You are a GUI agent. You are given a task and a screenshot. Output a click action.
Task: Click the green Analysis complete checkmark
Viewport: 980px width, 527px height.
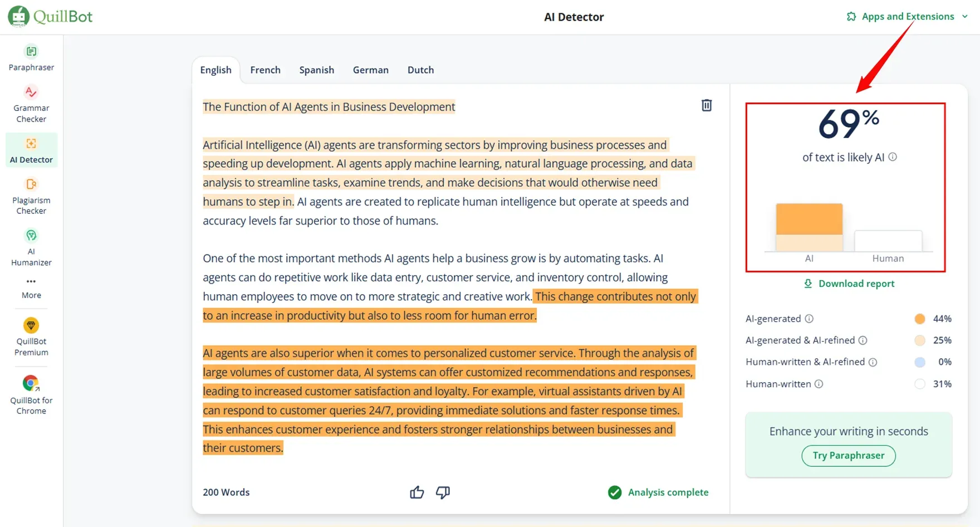(x=615, y=492)
